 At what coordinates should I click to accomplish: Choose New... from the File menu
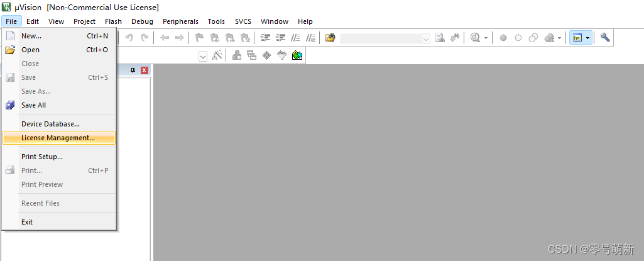click(59, 36)
